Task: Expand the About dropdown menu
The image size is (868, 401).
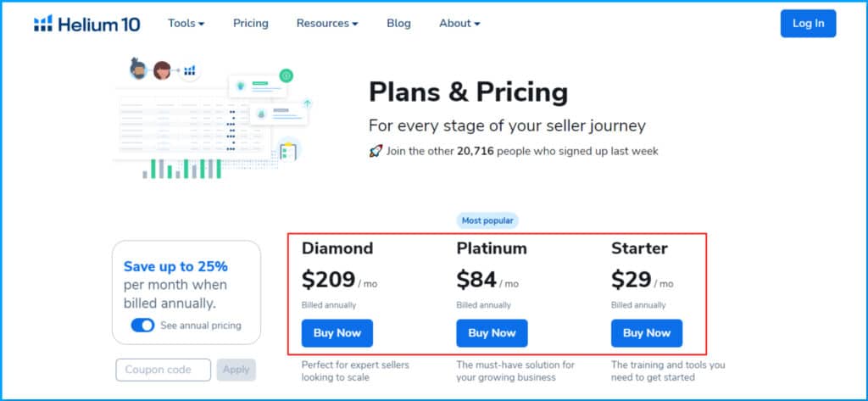Action: tap(459, 23)
